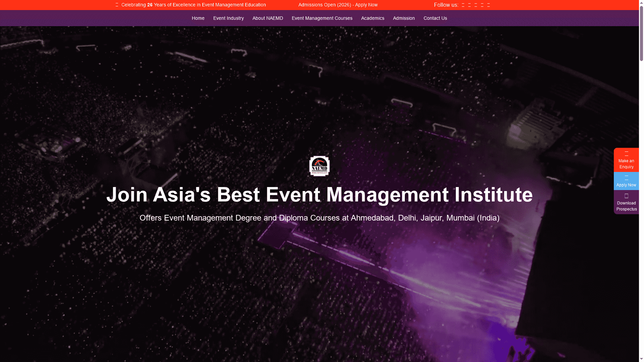Click the middle social icon in Follow us row
This screenshot has height=362, width=644.
(x=476, y=5)
